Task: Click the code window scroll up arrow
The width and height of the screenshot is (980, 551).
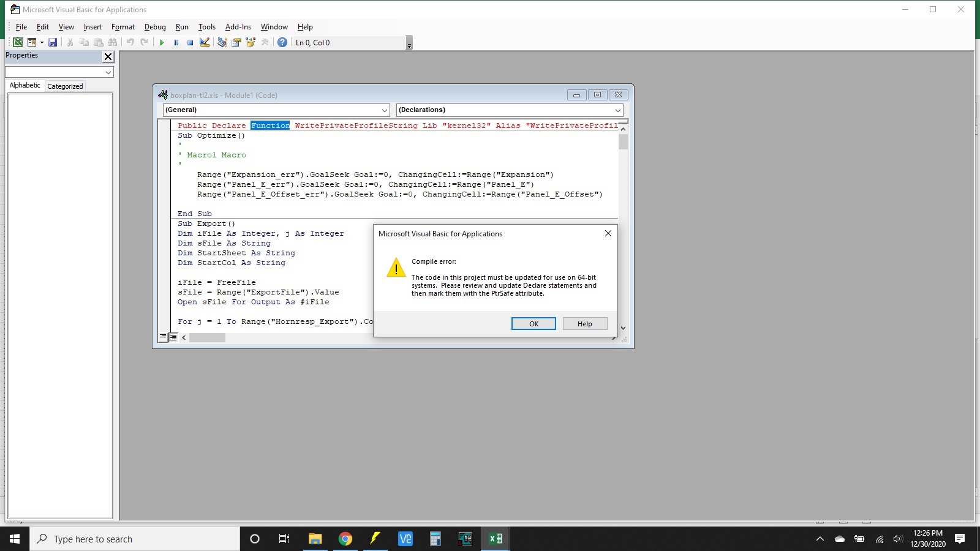Action: coord(624,129)
